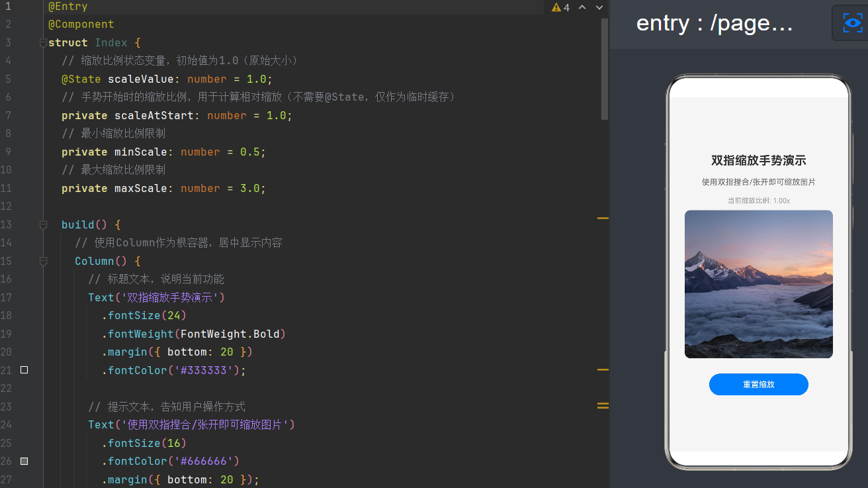
Task: Click the @Entry decorator on line 1
Action: click(68, 7)
